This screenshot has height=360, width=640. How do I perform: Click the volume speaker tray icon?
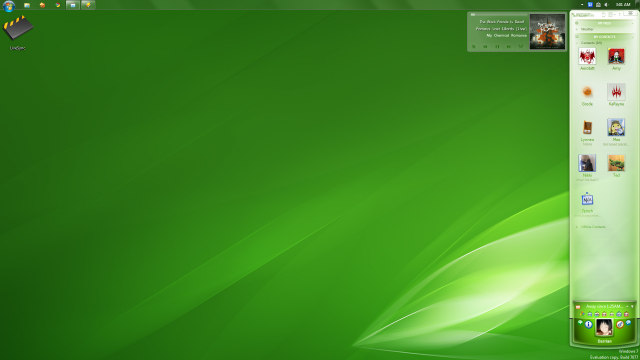pos(607,4)
